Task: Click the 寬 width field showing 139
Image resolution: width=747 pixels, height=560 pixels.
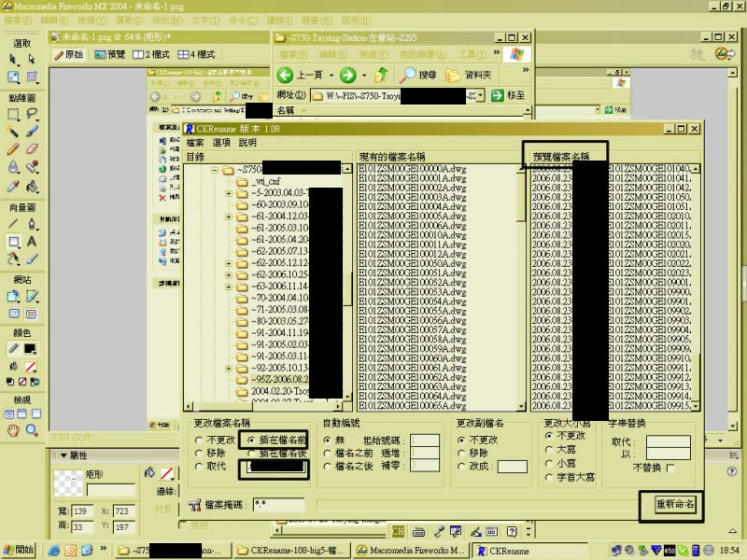Action: tap(82, 511)
